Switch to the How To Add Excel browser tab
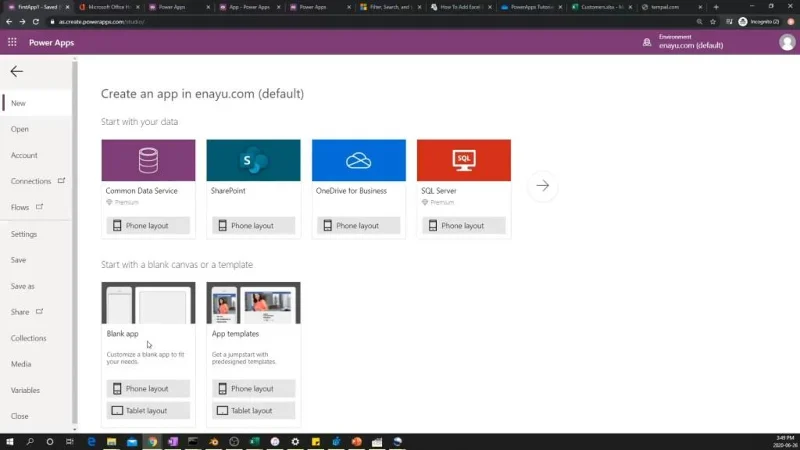 click(x=461, y=7)
